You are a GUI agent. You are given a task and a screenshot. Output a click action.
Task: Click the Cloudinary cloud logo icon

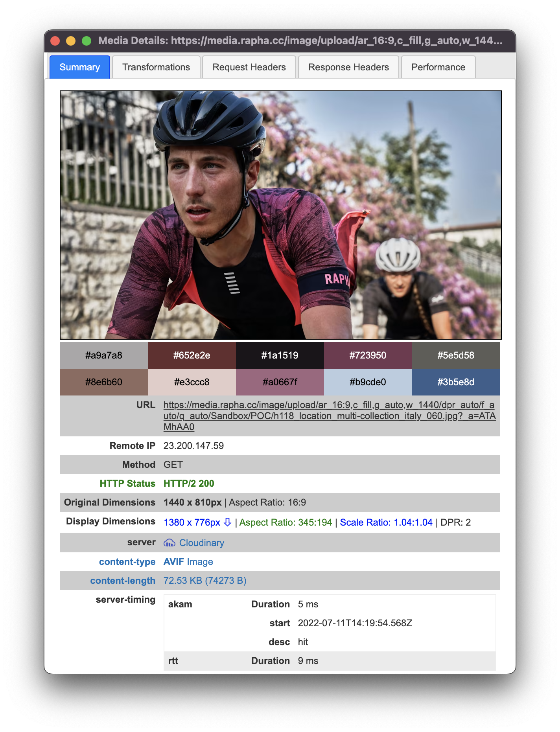pyautogui.click(x=169, y=543)
